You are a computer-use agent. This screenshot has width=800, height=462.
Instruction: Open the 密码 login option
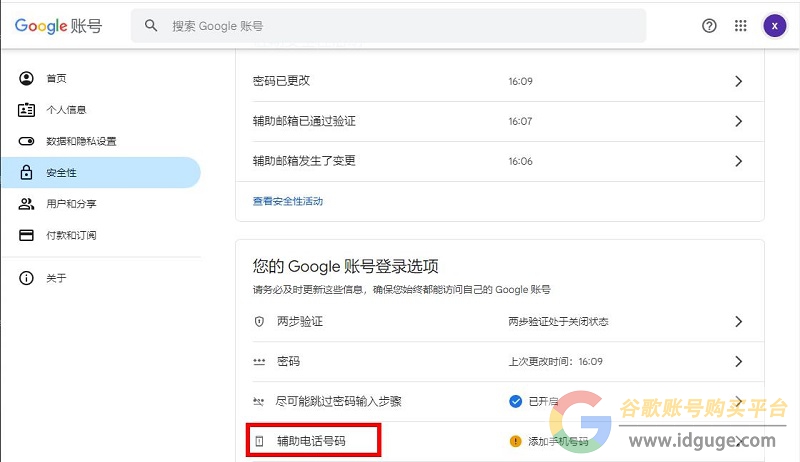499,362
